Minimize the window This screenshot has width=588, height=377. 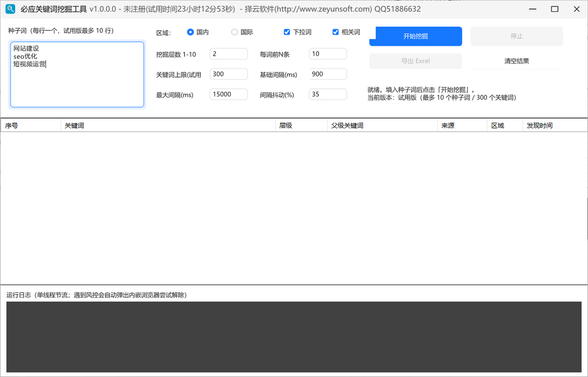point(532,9)
